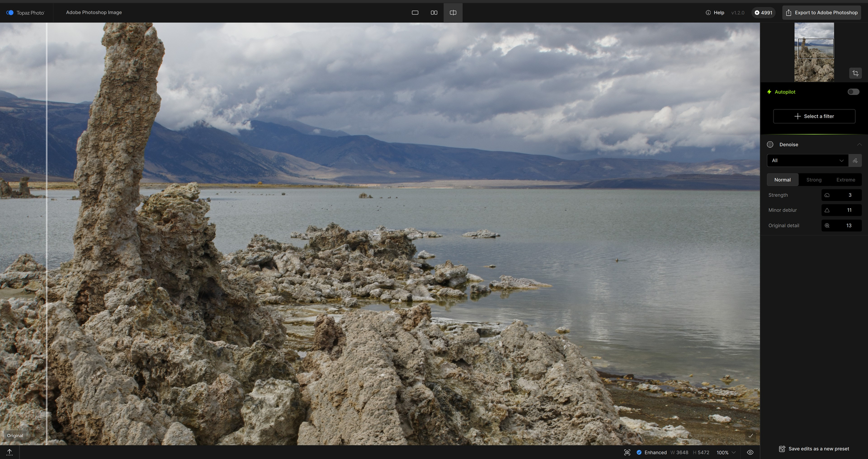The width and height of the screenshot is (868, 459).
Task: Toggle the Topaz Photo logo switch
Action: tap(10, 13)
